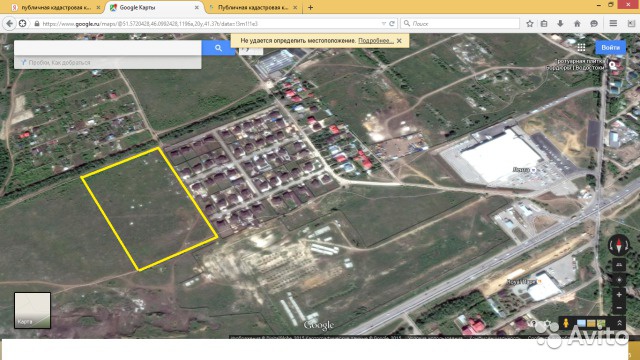640x360 pixels.
Task: Switch to map view via the Карта thumbnail
Action: point(32,310)
